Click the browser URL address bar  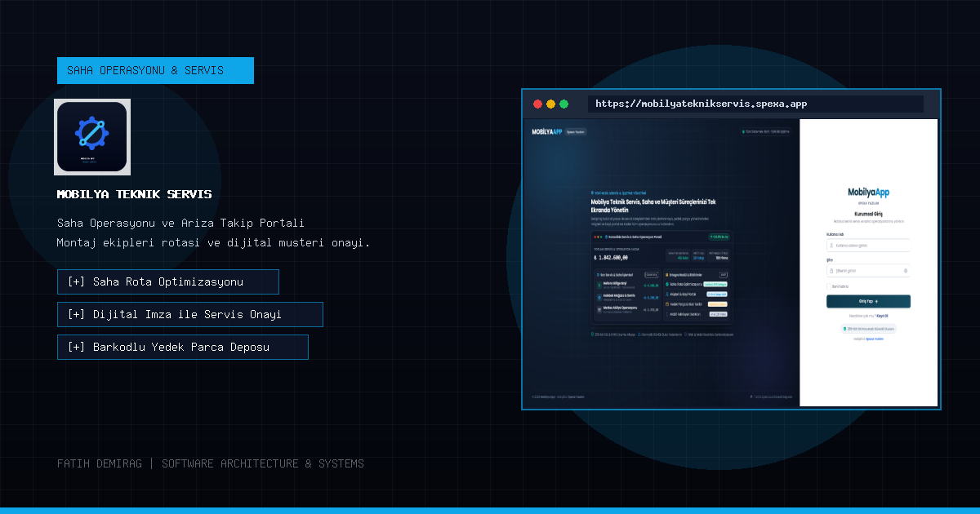(755, 104)
